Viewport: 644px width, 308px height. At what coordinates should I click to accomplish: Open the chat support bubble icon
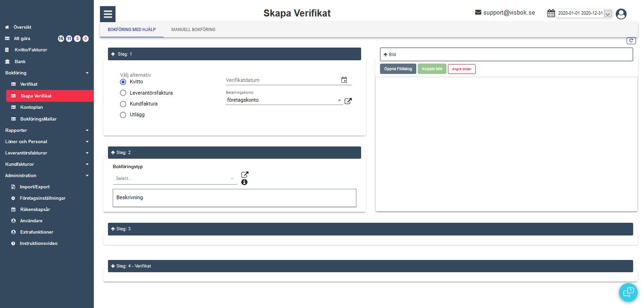click(x=628, y=292)
